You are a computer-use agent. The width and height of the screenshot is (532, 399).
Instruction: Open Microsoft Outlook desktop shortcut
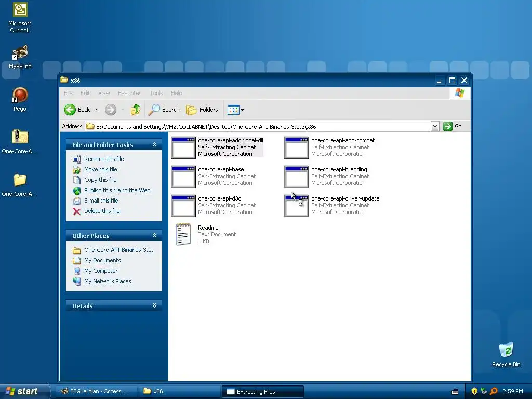point(20,18)
